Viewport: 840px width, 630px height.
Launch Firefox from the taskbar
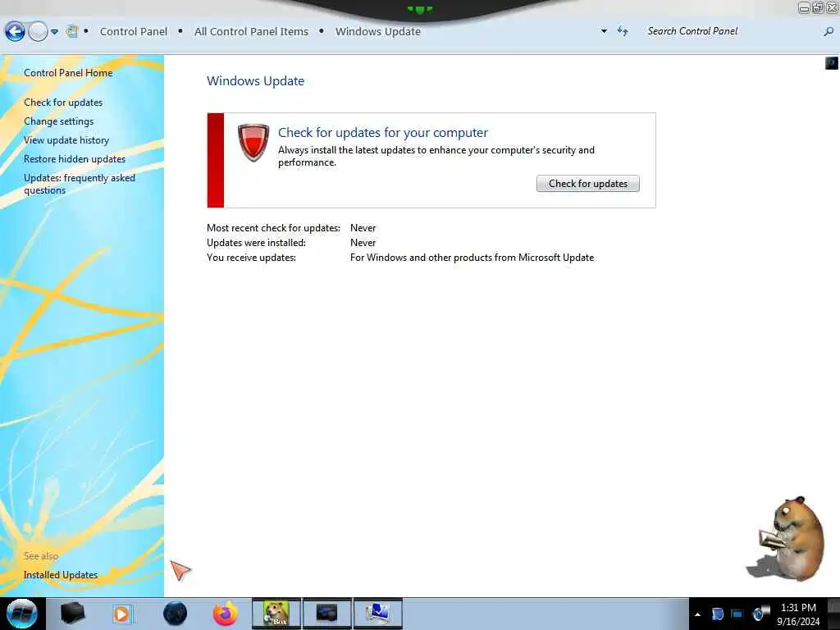coord(226,614)
